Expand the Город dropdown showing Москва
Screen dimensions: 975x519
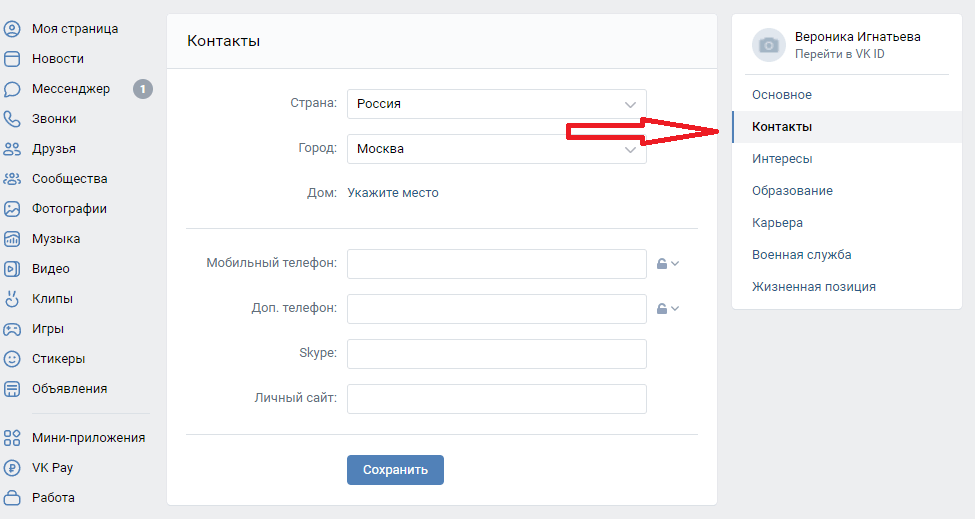click(x=496, y=149)
